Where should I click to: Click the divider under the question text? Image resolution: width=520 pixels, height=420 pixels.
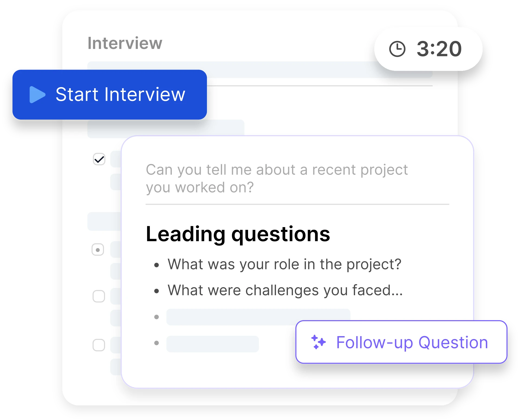point(297,204)
